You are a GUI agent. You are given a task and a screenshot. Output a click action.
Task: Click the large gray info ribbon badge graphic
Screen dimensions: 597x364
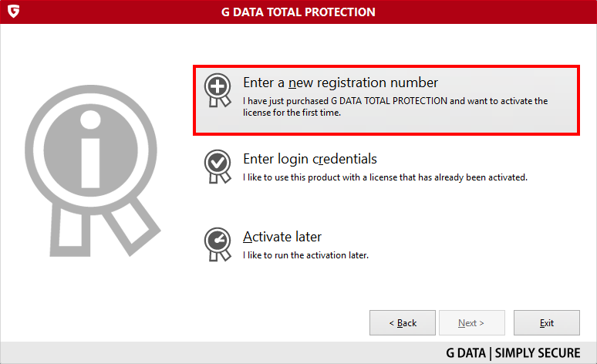[92, 170]
